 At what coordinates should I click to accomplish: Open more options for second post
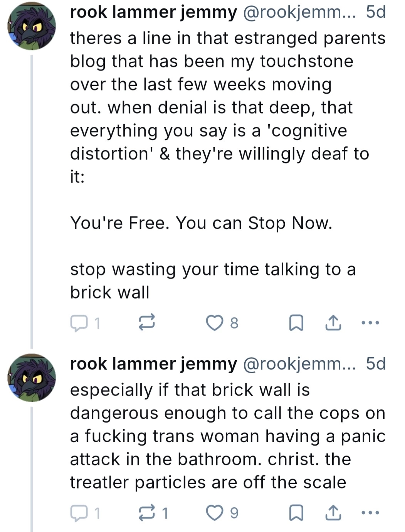coord(371,513)
